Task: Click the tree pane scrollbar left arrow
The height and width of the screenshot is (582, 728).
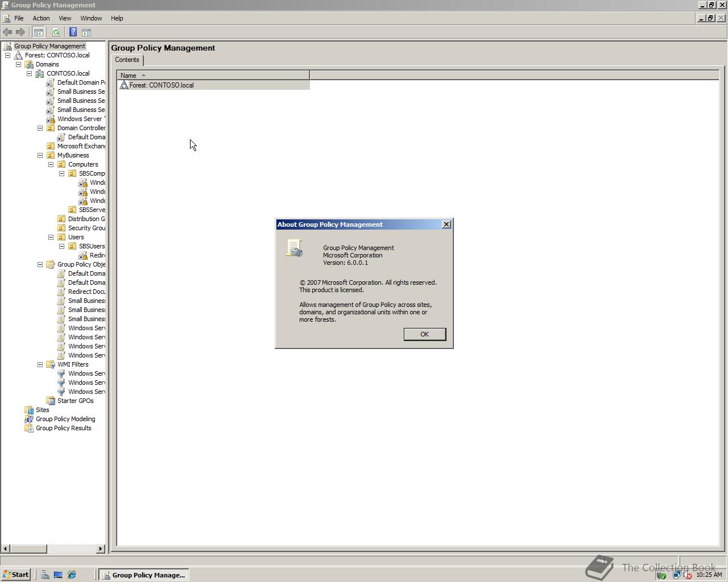Action: point(6,548)
